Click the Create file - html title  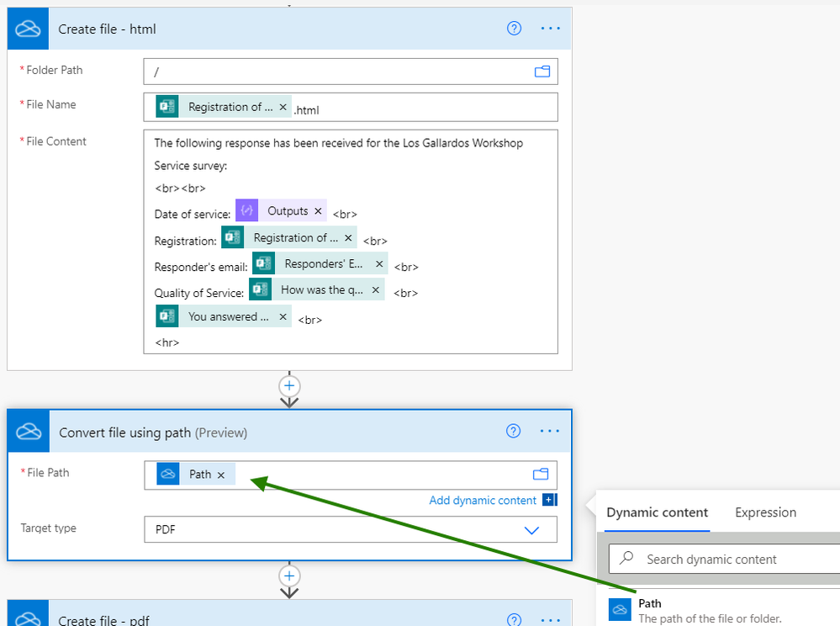click(107, 29)
